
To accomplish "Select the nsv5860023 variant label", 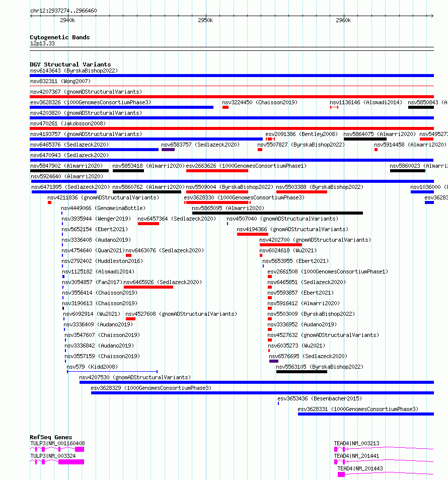I will [x=419, y=166].
